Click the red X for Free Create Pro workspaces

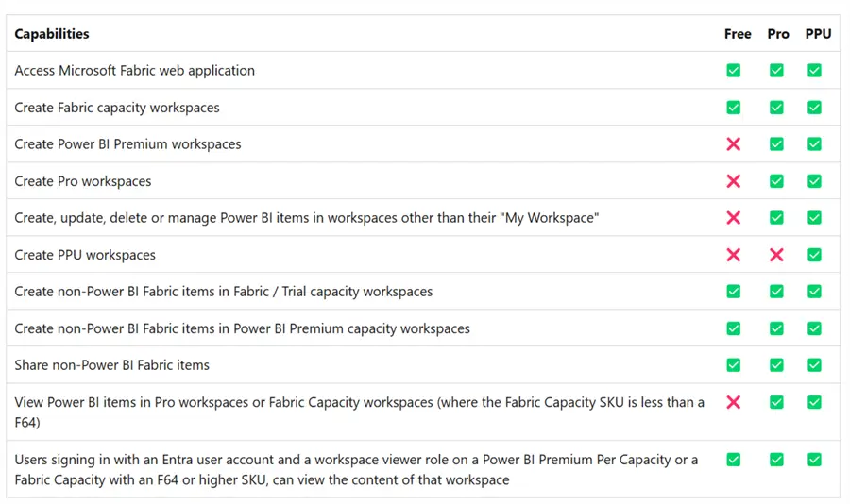733,181
